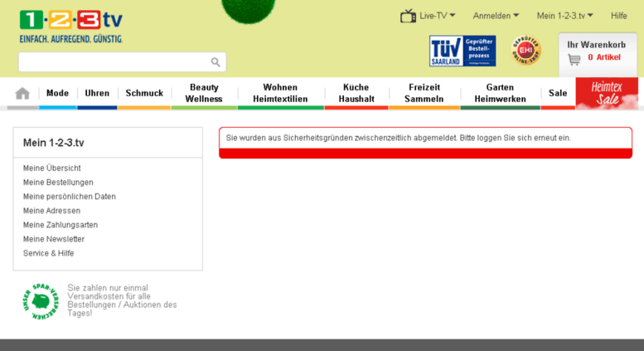Select the Schmuck category tab

pos(144,93)
